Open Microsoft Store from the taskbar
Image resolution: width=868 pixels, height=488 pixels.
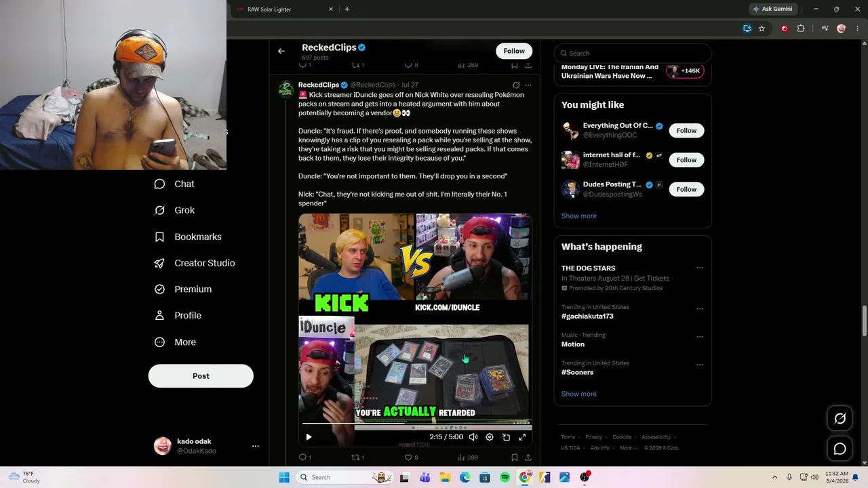click(485, 478)
